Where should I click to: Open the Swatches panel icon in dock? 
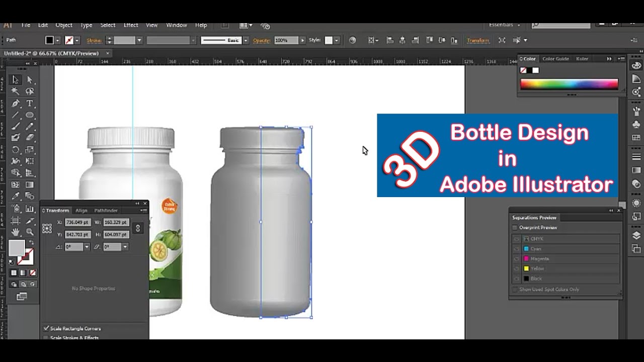click(x=636, y=138)
